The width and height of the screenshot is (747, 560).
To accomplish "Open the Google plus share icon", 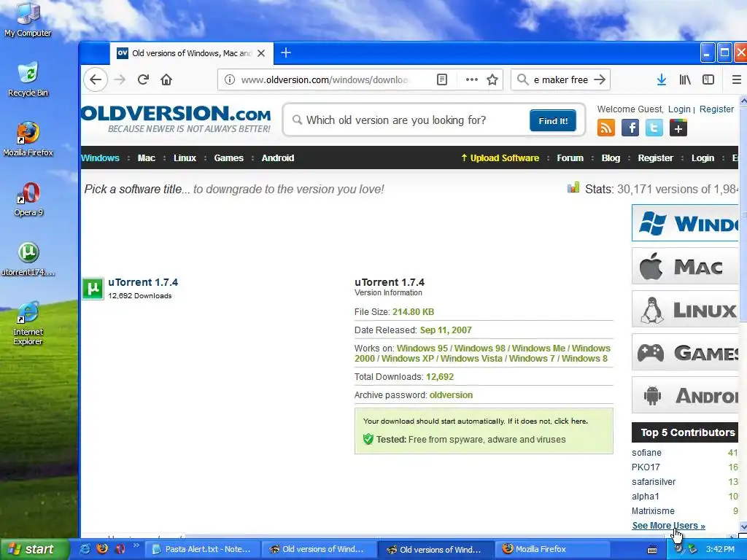I will (678, 128).
